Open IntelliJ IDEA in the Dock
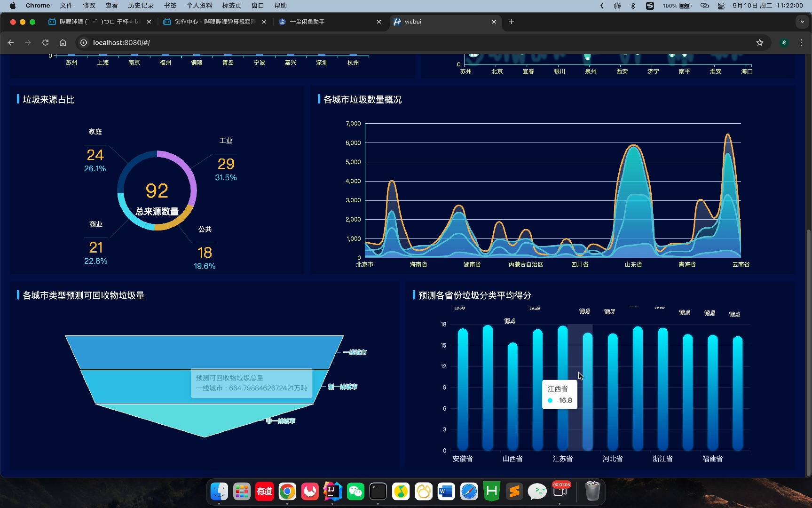This screenshot has height=508, width=812. (332, 492)
